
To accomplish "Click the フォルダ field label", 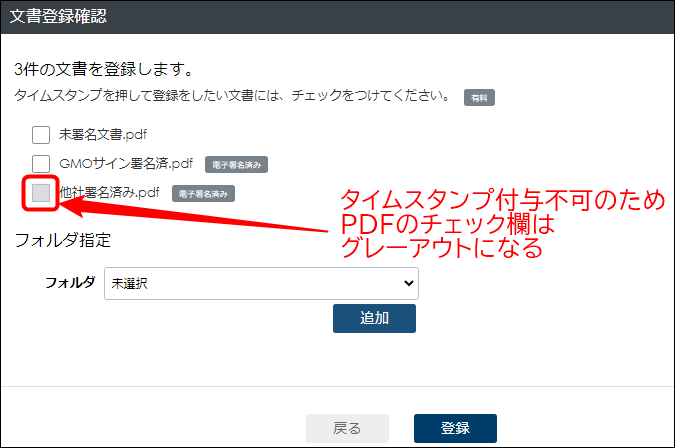I will (x=69, y=283).
